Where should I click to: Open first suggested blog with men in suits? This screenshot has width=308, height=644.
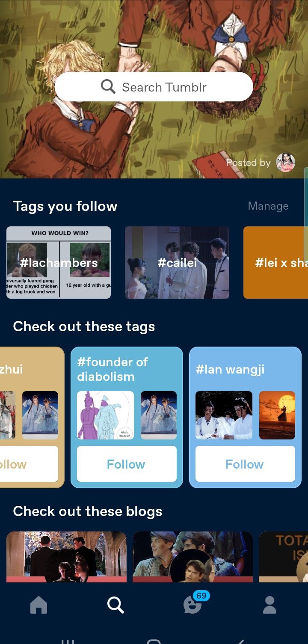[x=66, y=557]
